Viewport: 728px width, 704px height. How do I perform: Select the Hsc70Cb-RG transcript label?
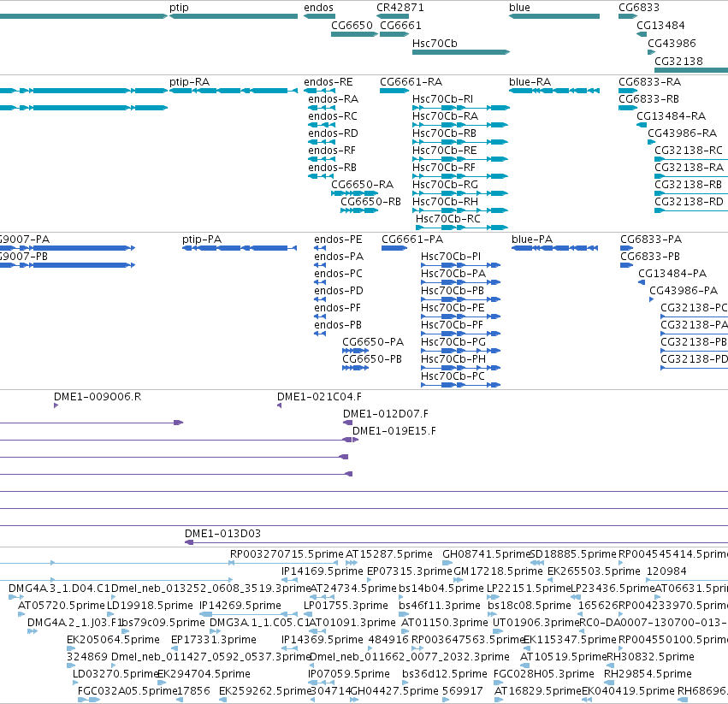pyautogui.click(x=445, y=185)
